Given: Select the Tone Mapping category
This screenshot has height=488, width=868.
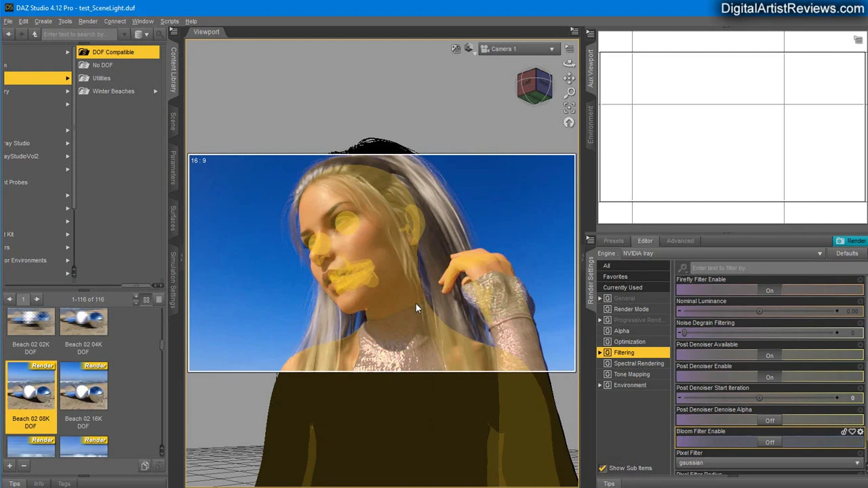Looking at the screenshot, I should point(631,374).
